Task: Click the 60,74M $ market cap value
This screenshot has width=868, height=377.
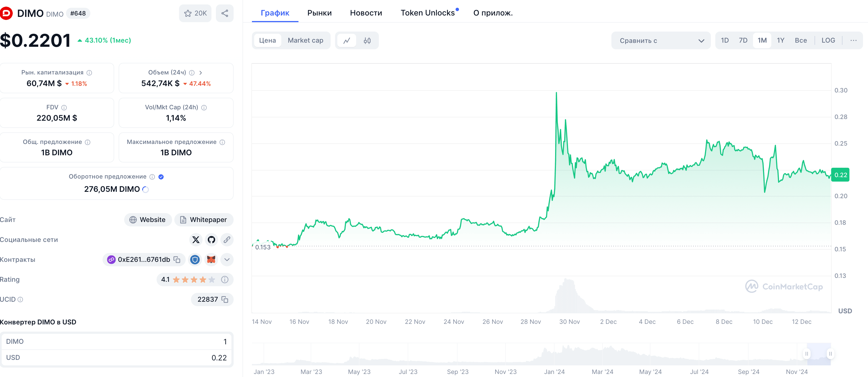Action: pyautogui.click(x=44, y=84)
